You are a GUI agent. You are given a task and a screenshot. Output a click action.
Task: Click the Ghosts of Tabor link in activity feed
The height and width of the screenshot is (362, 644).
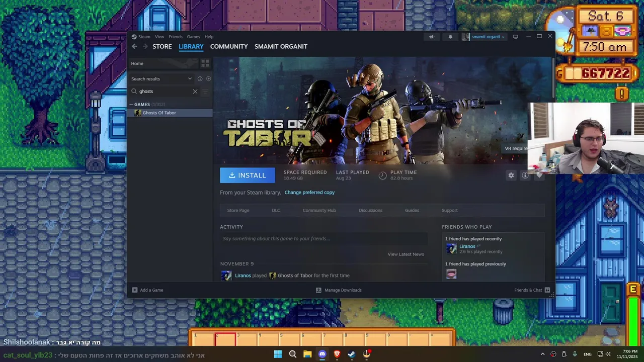[295, 276]
